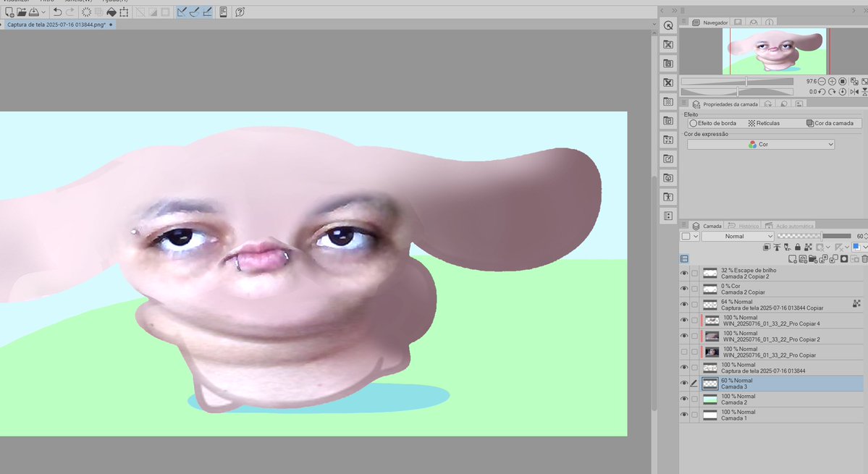Open Clip Studio support help icon
Viewport: 868px width, 474px height.
tap(240, 12)
